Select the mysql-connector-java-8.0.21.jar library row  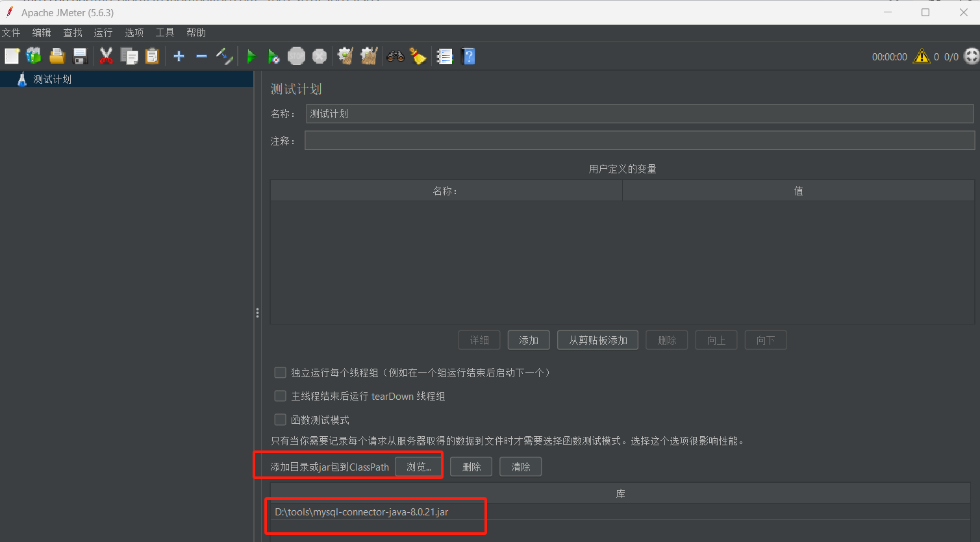pyautogui.click(x=620, y=512)
